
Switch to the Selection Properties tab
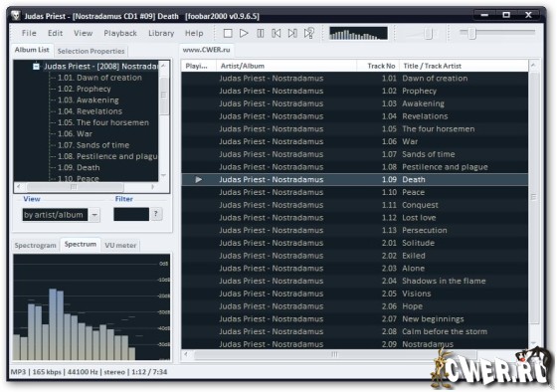[91, 51]
